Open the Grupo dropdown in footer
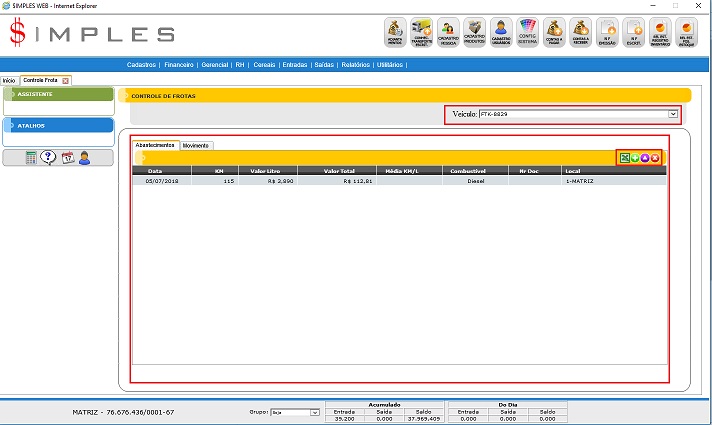The height and width of the screenshot is (425, 712). pos(314,412)
